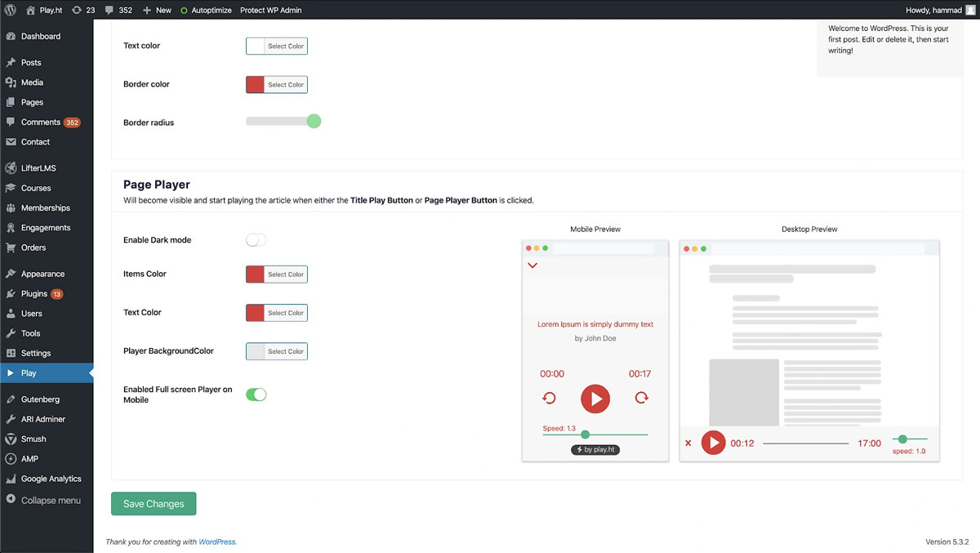Disable Full screen Player on Mobile toggle
This screenshot has width=980, height=553.
[x=256, y=395]
